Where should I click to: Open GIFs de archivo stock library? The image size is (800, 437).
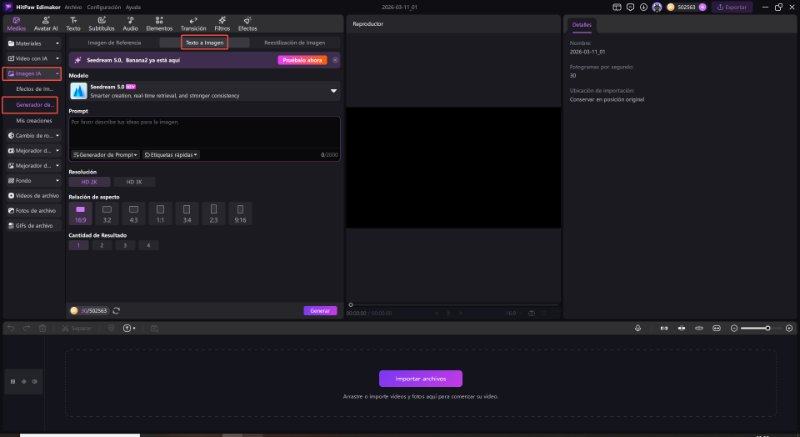[x=33, y=225]
